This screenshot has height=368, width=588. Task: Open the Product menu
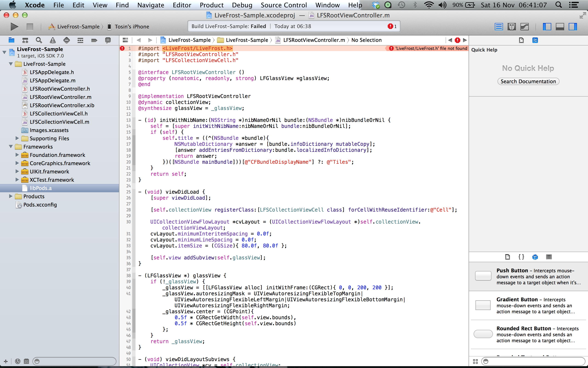[212, 5]
